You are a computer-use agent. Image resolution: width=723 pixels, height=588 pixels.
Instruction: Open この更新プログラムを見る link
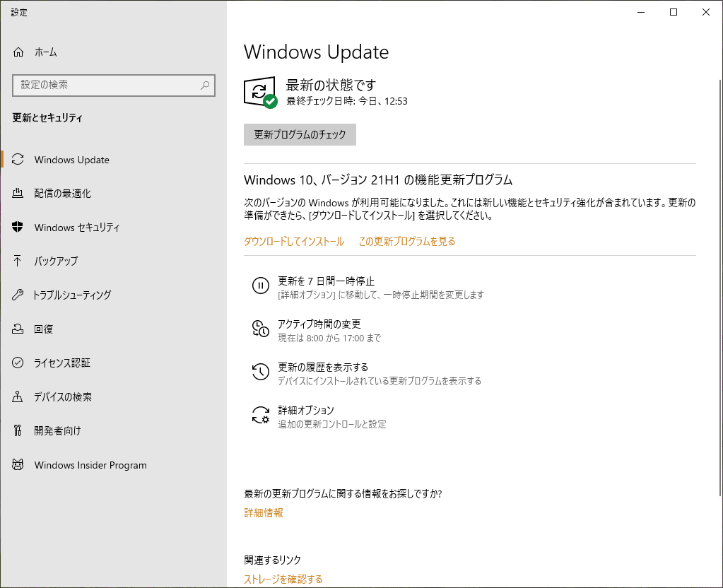point(406,242)
